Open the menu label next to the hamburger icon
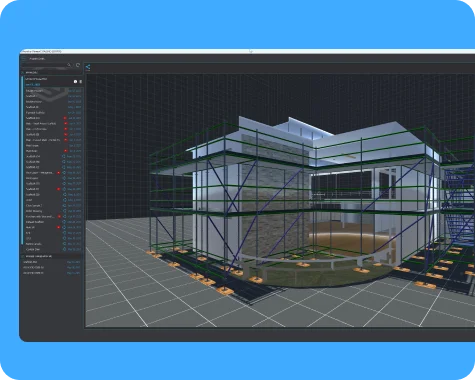Image resolution: width=475 pixels, height=380 pixels. click(37, 59)
